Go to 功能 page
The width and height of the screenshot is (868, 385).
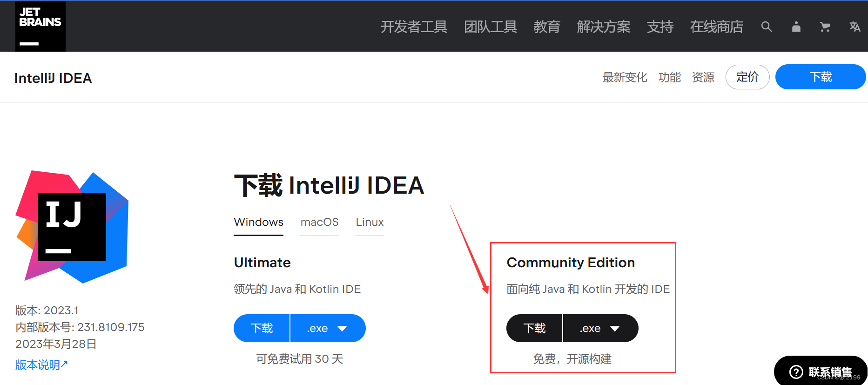(x=670, y=77)
